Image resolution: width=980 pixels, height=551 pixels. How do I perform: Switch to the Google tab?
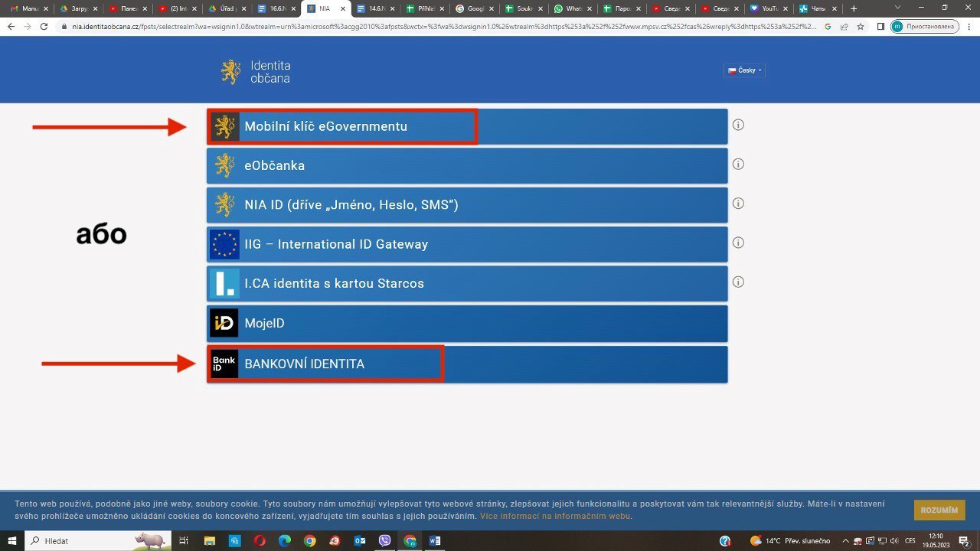point(474,8)
